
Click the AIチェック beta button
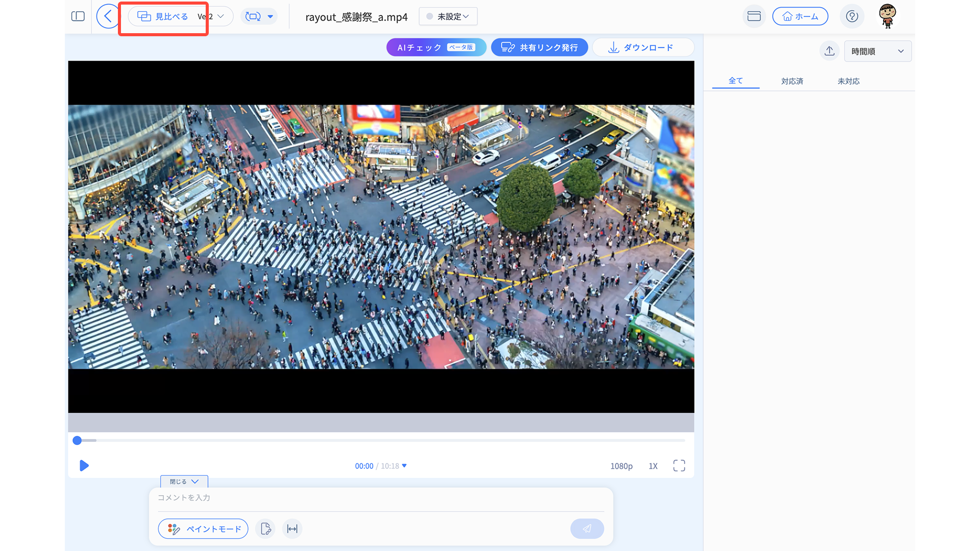coord(436,47)
